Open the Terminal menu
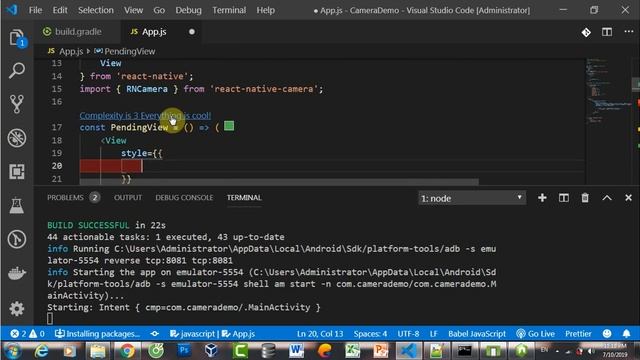640x360 pixels. pyautogui.click(x=229, y=10)
